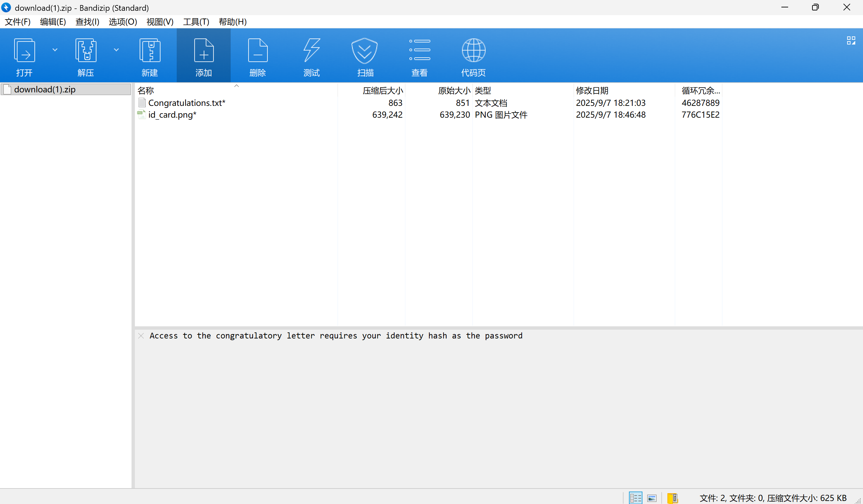Click the yellow archive info icon in status bar
Viewport: 863px width, 504px height.
pyautogui.click(x=672, y=498)
